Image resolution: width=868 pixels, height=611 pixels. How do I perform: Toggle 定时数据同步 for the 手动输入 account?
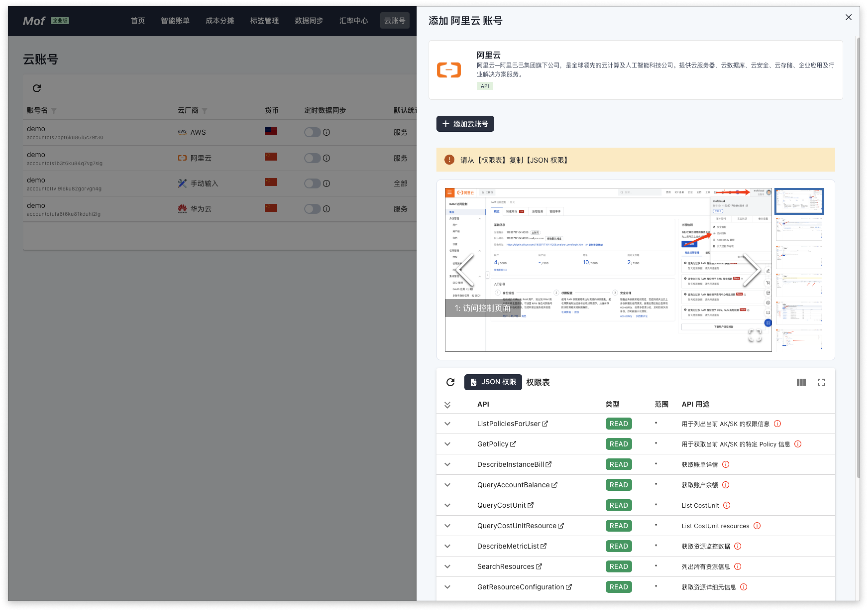[x=312, y=183]
